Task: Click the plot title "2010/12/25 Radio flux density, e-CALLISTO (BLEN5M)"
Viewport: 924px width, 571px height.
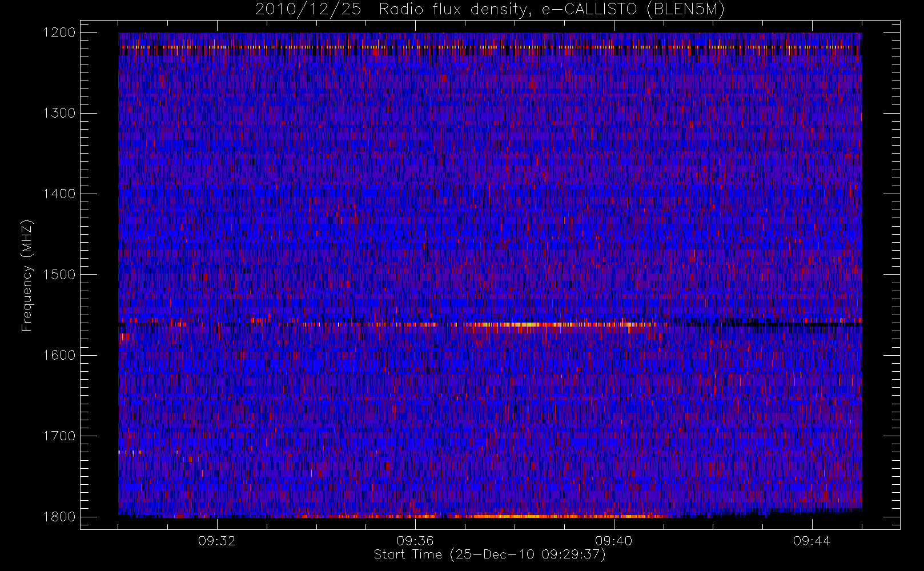Action: pos(490,10)
